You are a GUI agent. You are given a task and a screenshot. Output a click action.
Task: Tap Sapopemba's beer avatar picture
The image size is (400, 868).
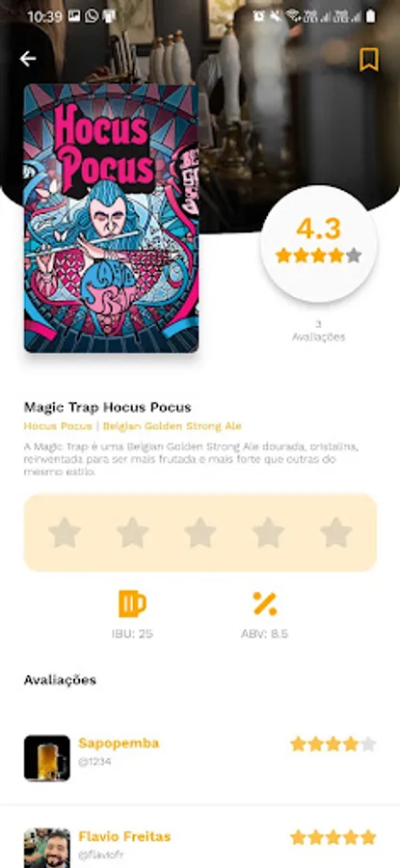coord(47,758)
